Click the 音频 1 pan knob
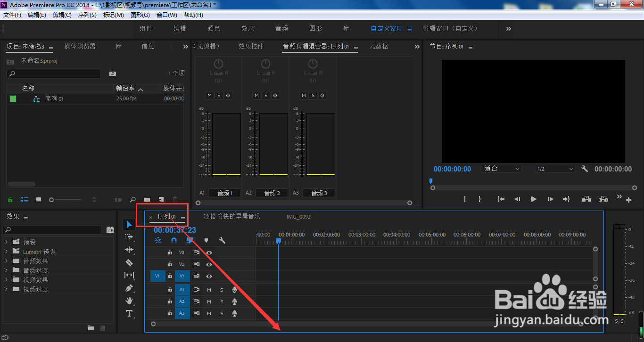 coord(218,63)
